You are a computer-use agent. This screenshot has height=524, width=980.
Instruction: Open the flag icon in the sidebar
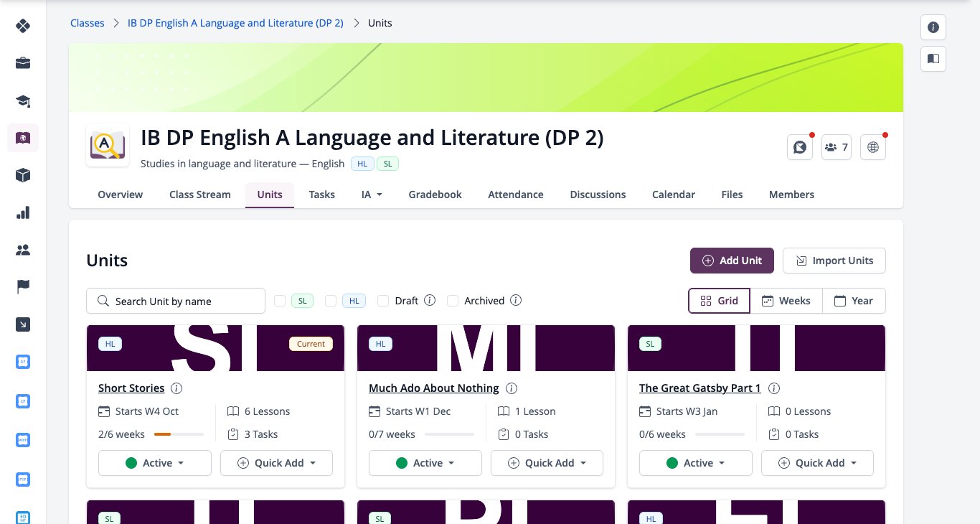click(23, 287)
